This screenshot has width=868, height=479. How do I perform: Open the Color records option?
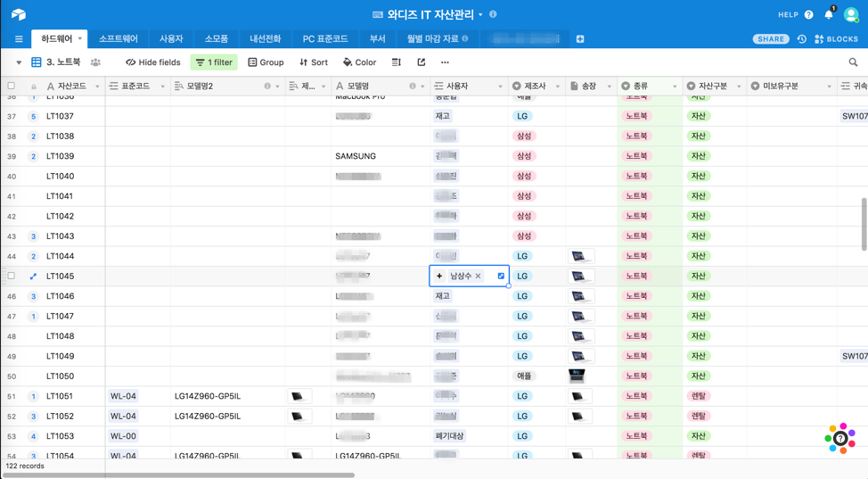pyautogui.click(x=360, y=62)
